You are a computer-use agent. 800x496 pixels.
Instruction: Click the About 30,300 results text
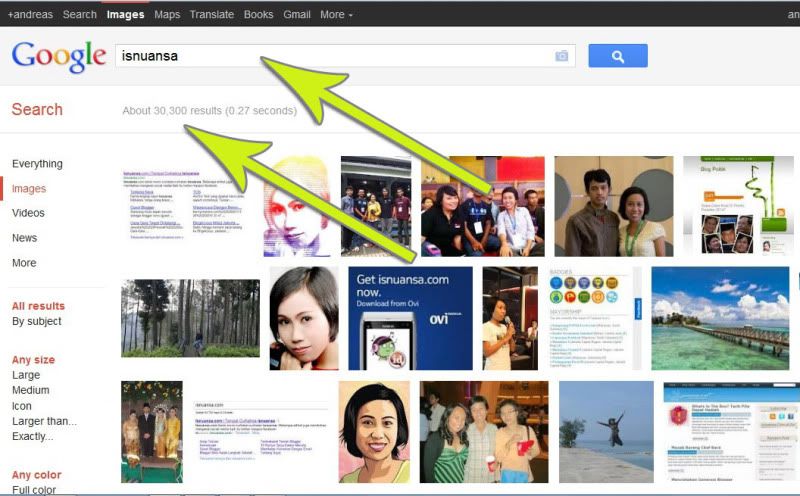(209, 111)
